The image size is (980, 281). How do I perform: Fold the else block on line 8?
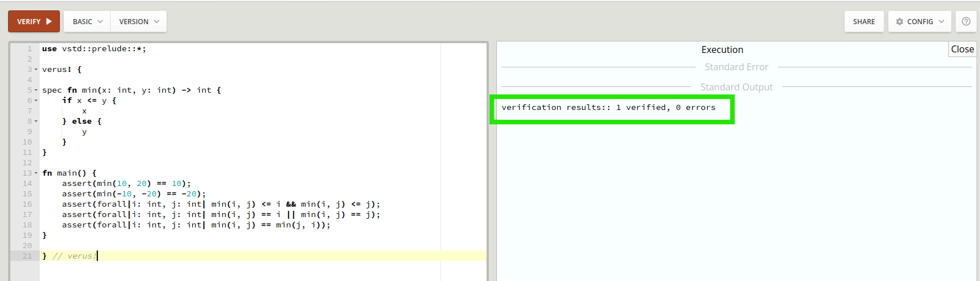point(36,121)
